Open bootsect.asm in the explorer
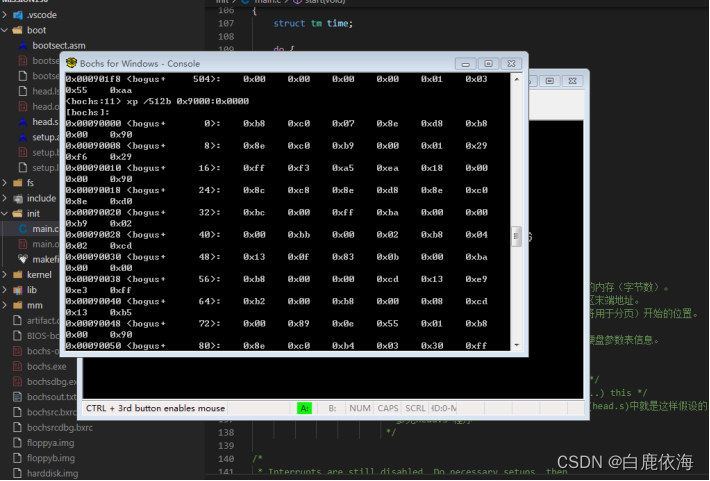The image size is (710, 481). (x=58, y=46)
